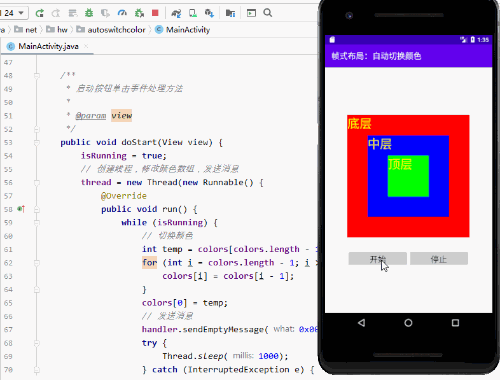This screenshot has height=380, width=500.
Task: Open the Profiler gauge icon
Action: pyautogui.click(x=122, y=13)
